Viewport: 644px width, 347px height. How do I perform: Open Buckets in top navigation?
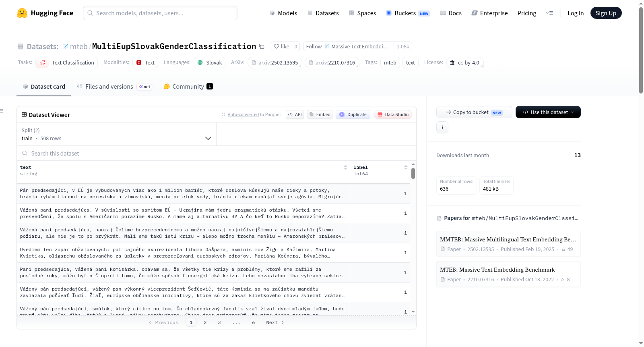point(408,13)
